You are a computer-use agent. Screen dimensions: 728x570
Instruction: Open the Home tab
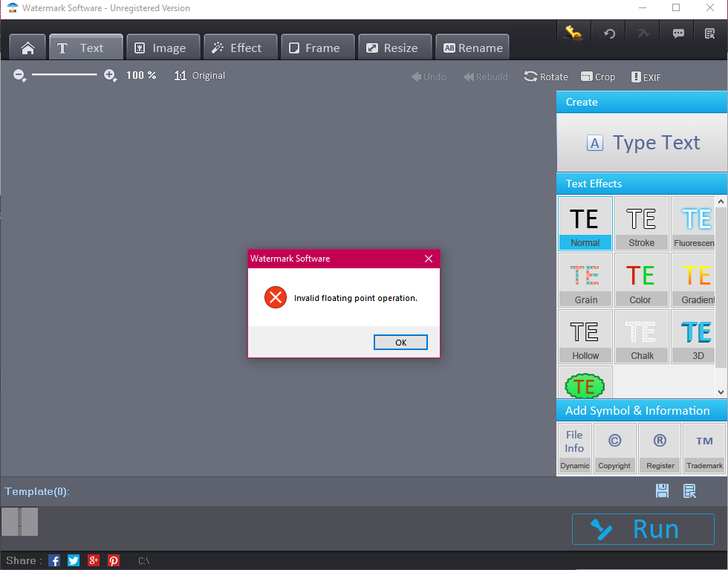click(27, 48)
